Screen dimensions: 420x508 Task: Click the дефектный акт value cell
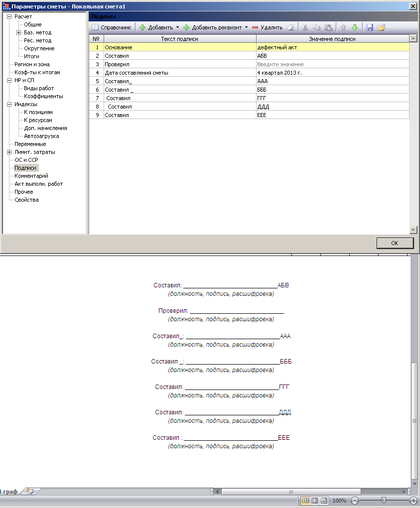point(332,47)
